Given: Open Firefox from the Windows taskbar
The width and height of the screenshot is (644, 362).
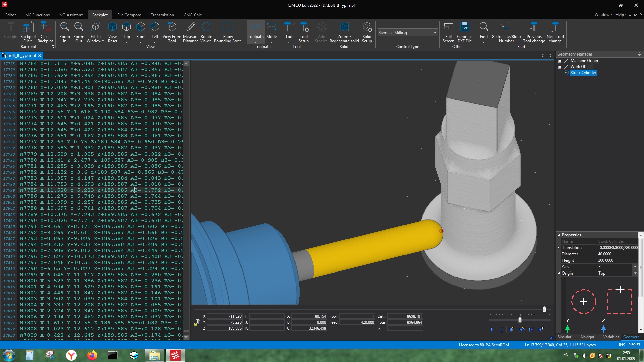Looking at the screenshot, I should [x=92, y=355].
